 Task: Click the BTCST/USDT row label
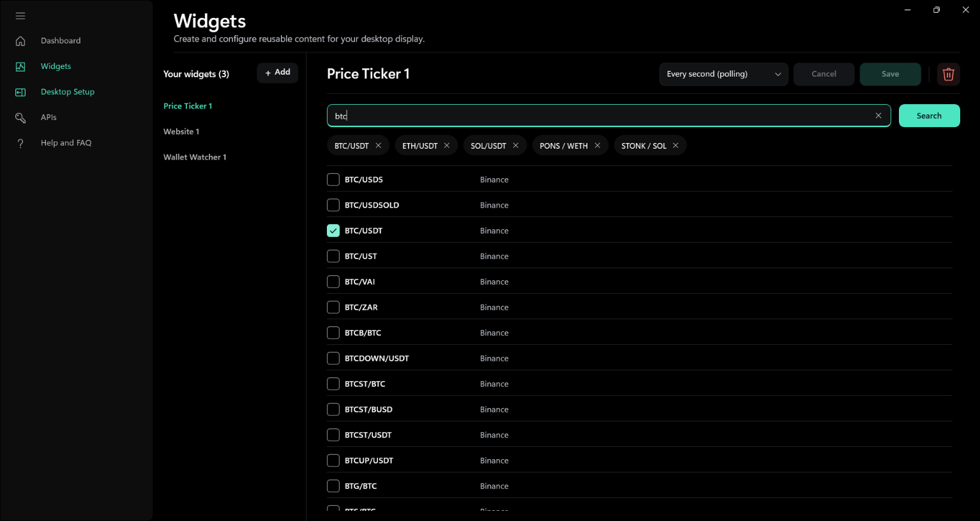tap(368, 435)
